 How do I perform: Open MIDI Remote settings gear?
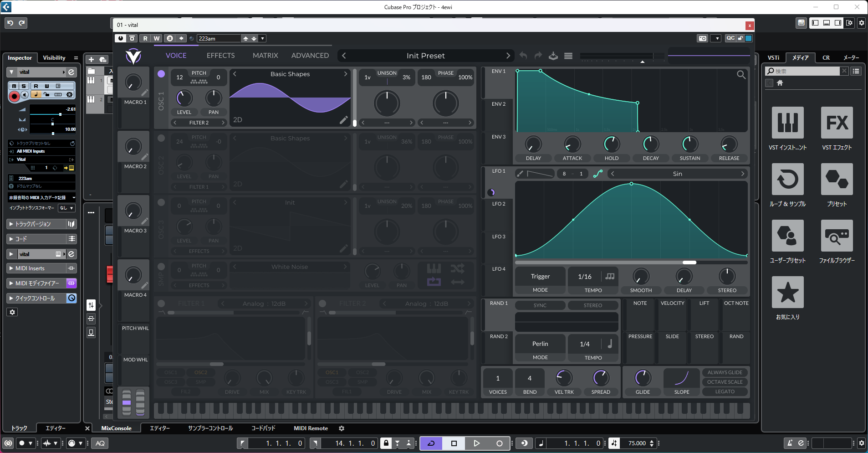[342, 428]
